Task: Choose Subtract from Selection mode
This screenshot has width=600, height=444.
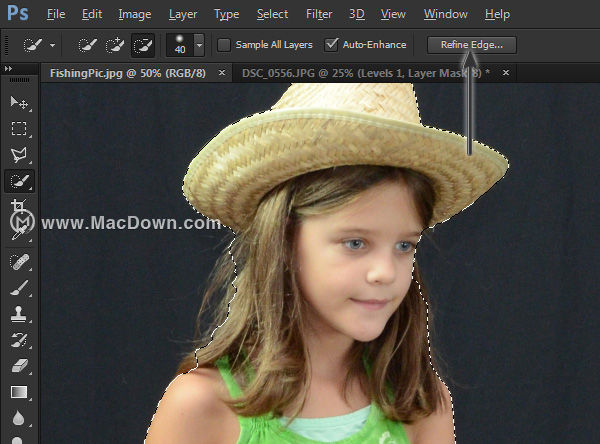Action: pyautogui.click(x=143, y=45)
